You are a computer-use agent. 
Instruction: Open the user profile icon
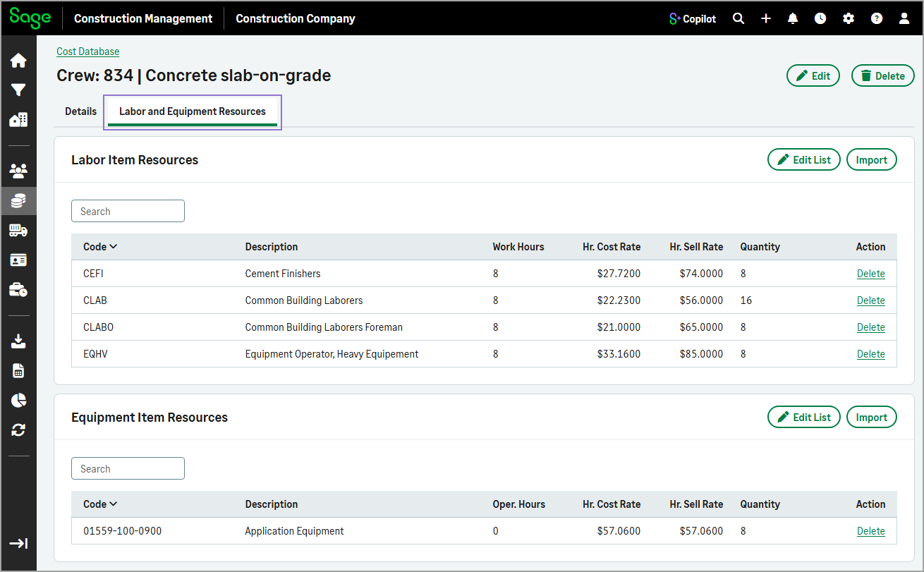point(904,19)
